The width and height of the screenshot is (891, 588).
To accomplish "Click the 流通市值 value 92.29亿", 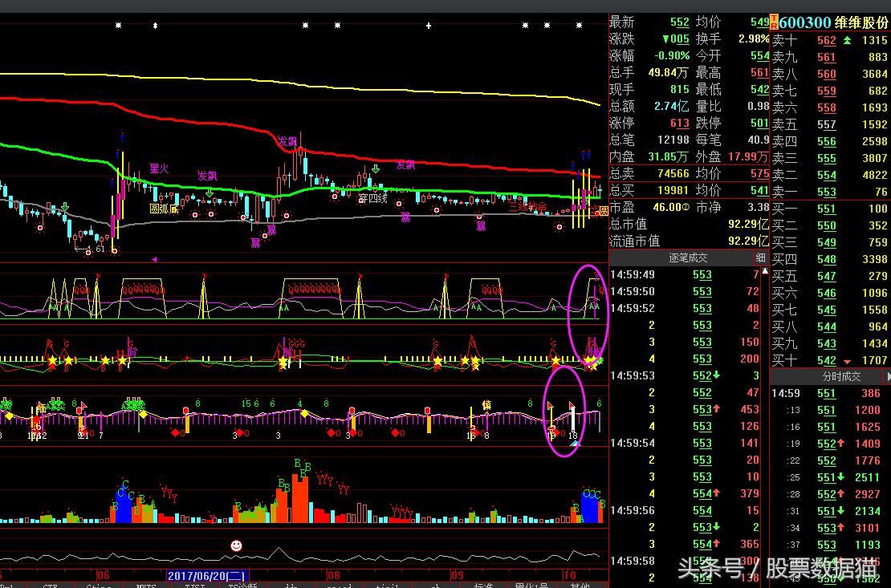I will 748,241.
